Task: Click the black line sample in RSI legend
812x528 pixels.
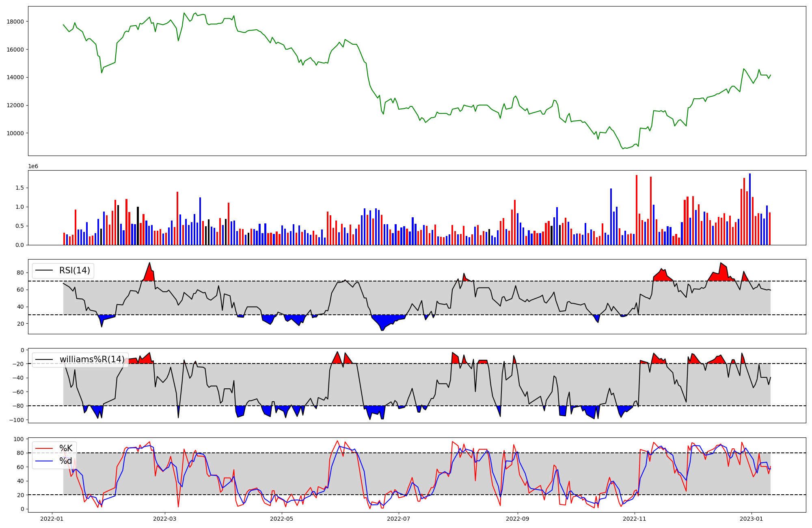Action: tap(44, 270)
